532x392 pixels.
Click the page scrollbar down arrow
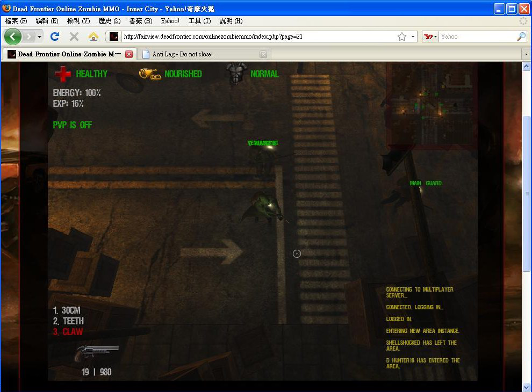tap(526, 387)
